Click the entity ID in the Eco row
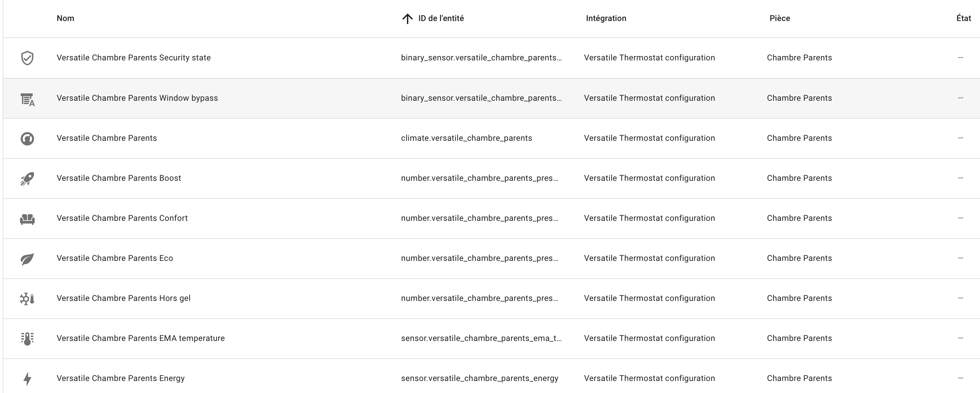The image size is (980, 393). pyautogui.click(x=480, y=258)
